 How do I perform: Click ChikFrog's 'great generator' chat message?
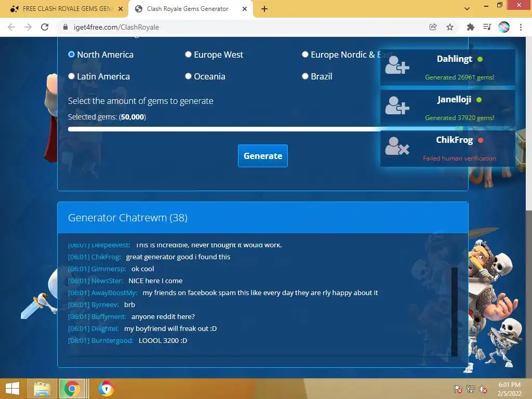tap(178, 257)
